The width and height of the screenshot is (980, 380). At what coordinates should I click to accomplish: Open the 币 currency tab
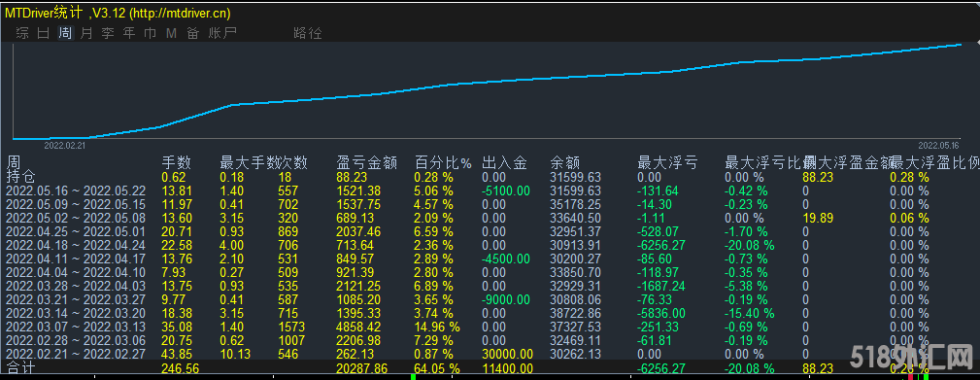[151, 33]
